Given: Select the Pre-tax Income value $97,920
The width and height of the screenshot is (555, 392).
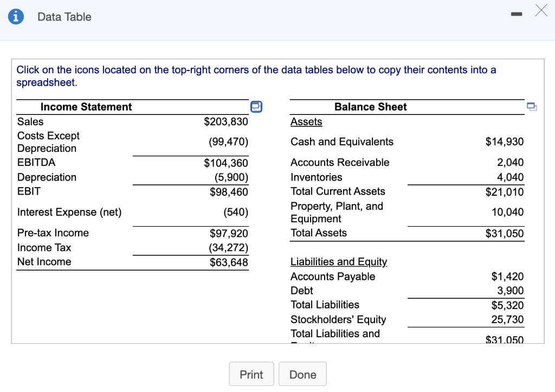Looking at the screenshot, I should pos(229,233).
